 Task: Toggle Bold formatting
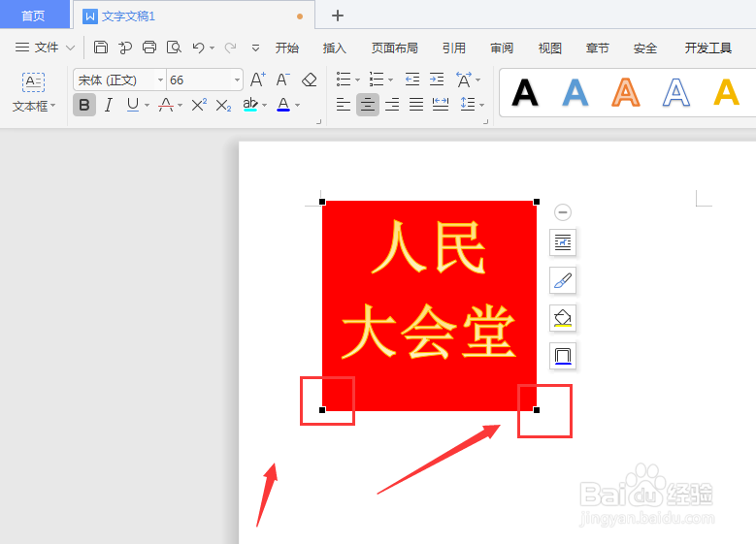pos(84,105)
